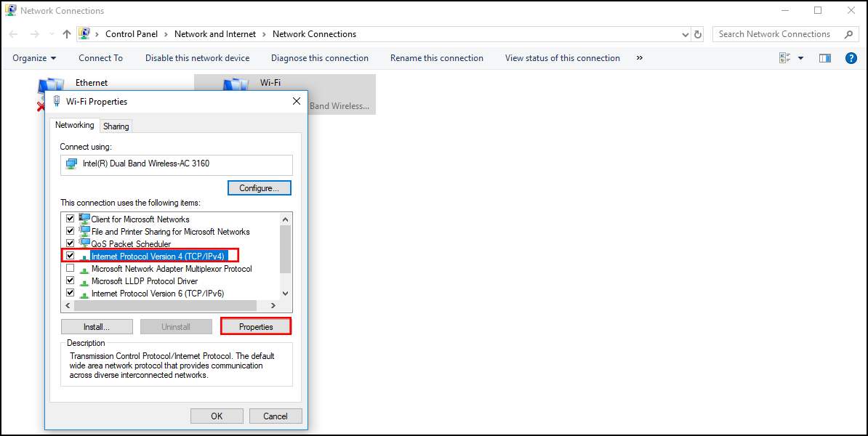This screenshot has width=868, height=436.
Task: Confirm dialog with OK button
Action: click(x=217, y=416)
